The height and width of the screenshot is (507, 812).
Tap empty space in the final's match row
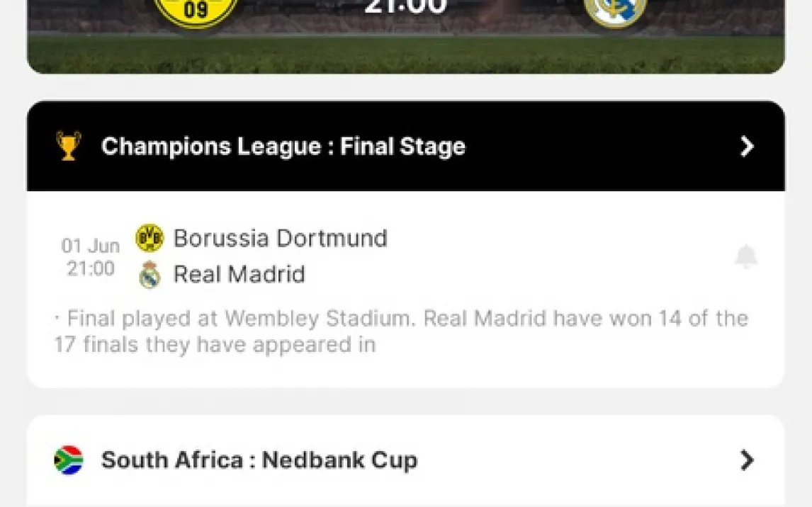[x=553, y=256]
